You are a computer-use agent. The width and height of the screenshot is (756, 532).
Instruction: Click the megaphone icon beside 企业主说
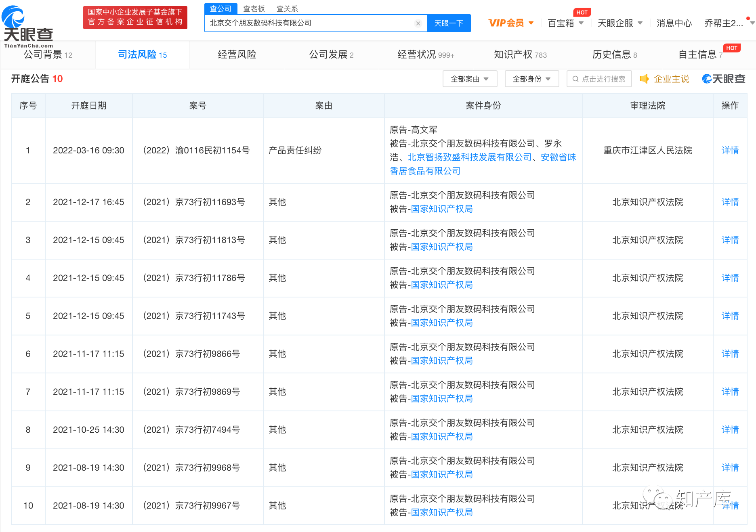(644, 79)
